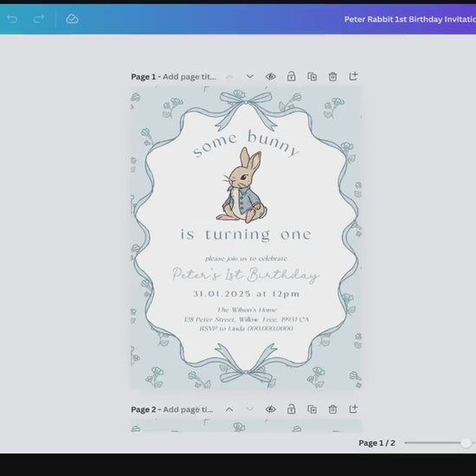Screen dimensions: 476x476
Task: Select the bottom ribbon bow graphic
Action: point(246,364)
